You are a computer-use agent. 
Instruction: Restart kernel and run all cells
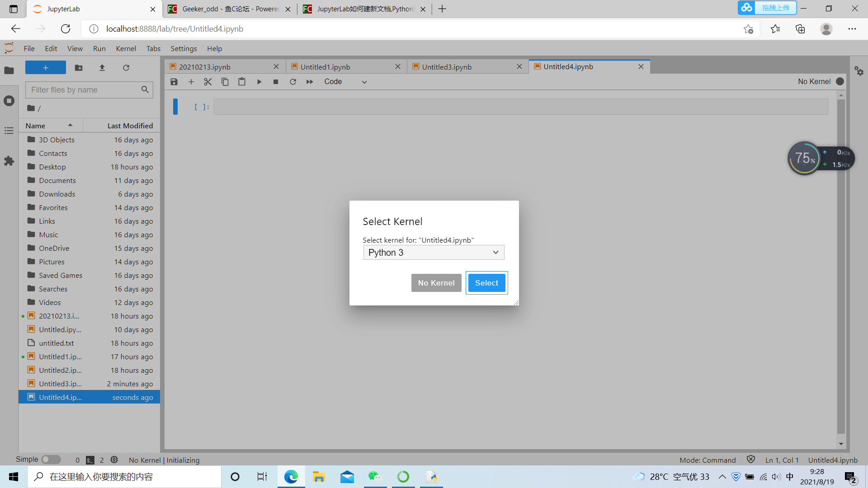point(310,82)
